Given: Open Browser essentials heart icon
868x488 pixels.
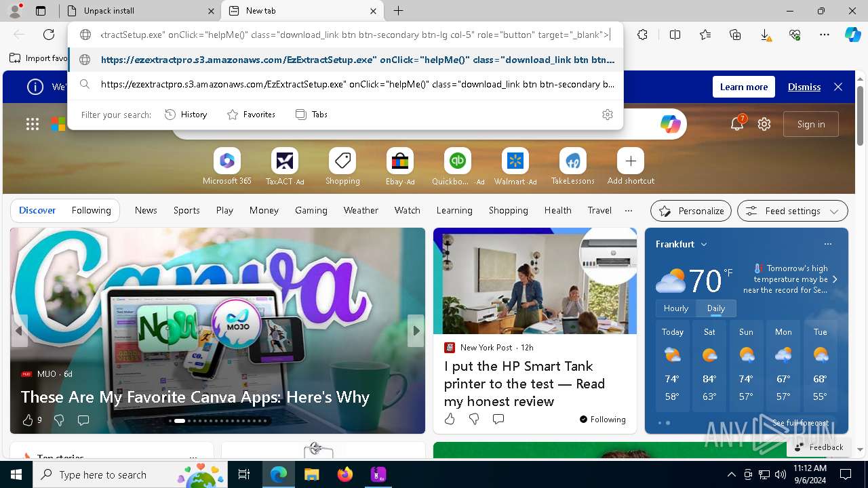Looking at the screenshot, I should coord(795,35).
